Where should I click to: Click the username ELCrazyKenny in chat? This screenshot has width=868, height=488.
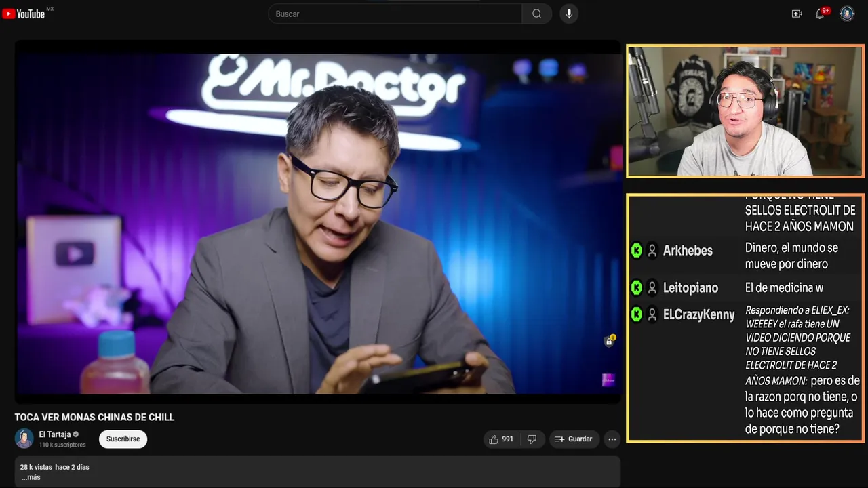698,314
